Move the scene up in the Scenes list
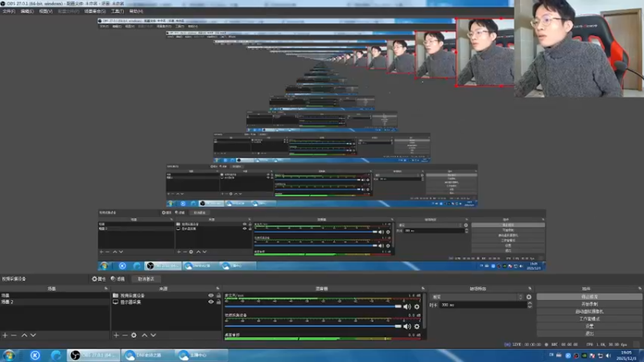 (x=24, y=335)
